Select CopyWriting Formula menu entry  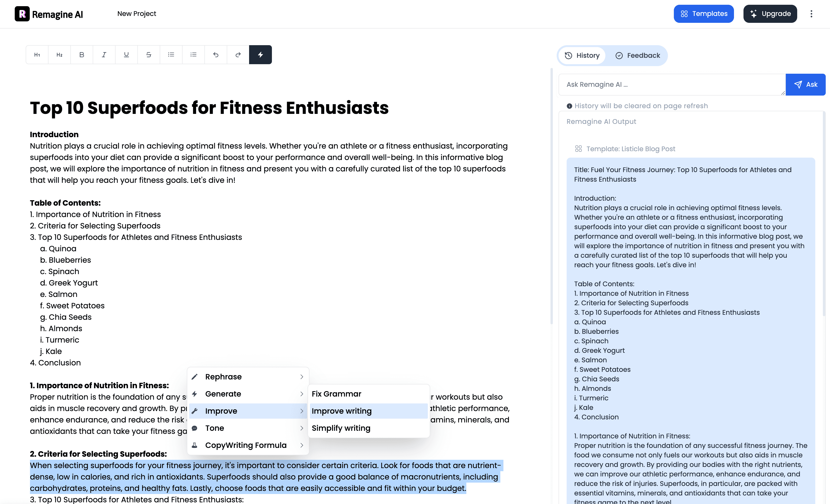click(248, 445)
